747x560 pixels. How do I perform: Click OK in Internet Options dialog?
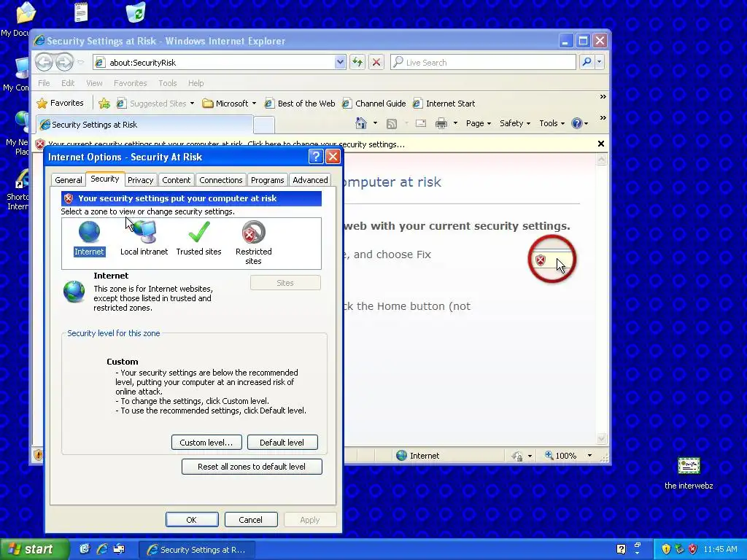(192, 519)
